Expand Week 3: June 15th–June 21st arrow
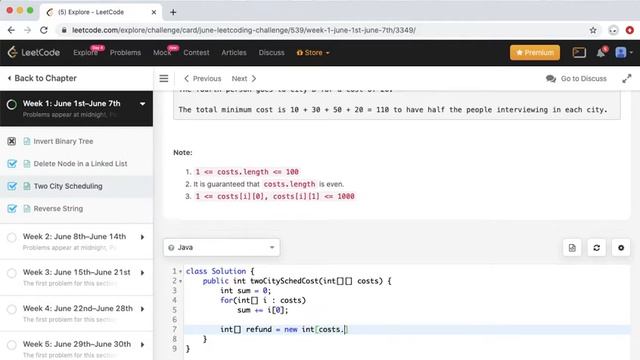The image size is (640, 360). click(x=142, y=273)
